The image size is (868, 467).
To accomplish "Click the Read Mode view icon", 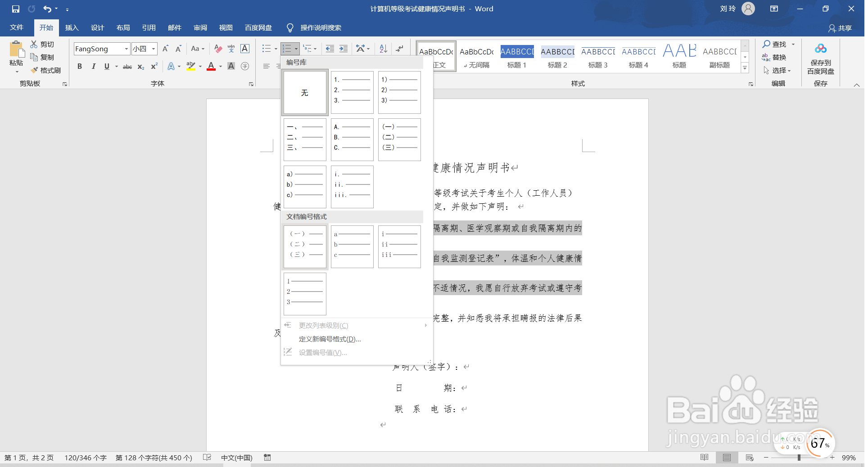I will pos(705,458).
